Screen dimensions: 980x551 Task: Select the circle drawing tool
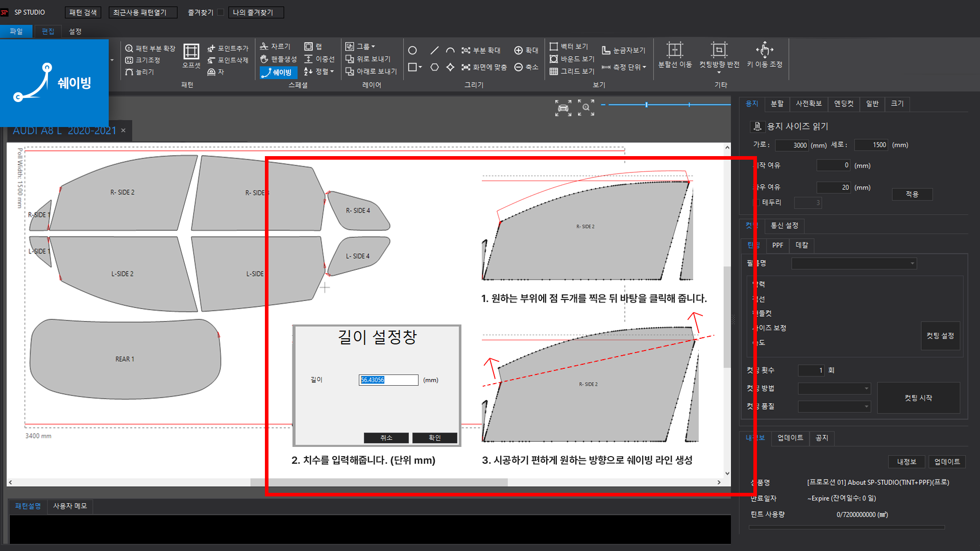pyautogui.click(x=412, y=51)
